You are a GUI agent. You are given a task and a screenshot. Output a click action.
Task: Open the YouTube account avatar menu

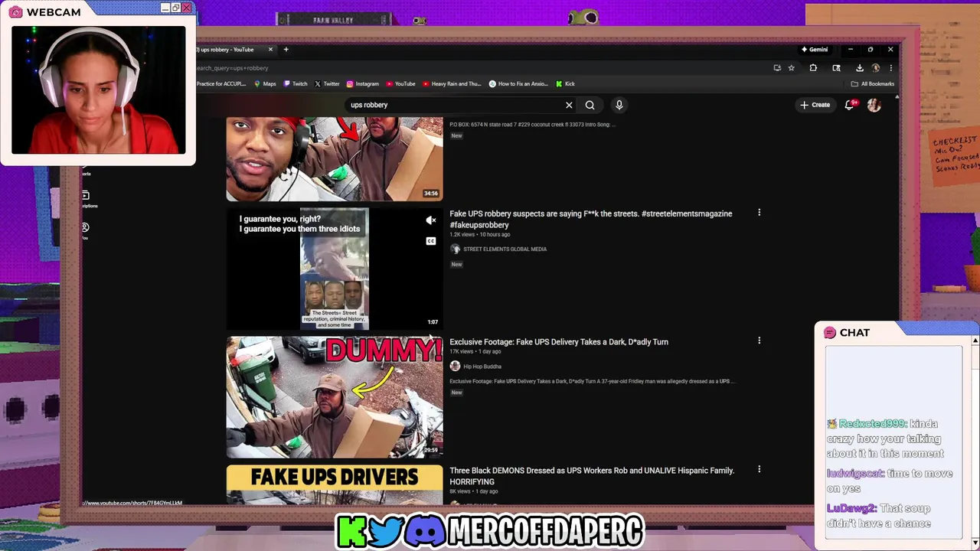874,105
